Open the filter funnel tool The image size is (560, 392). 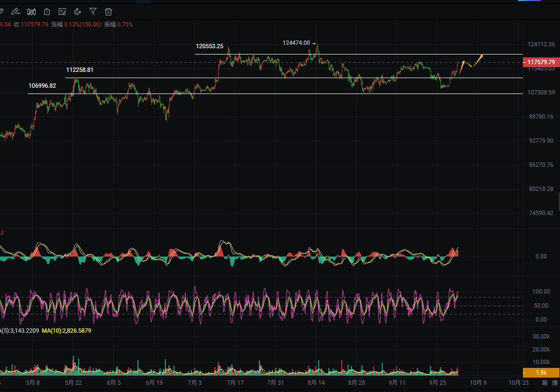point(93,12)
